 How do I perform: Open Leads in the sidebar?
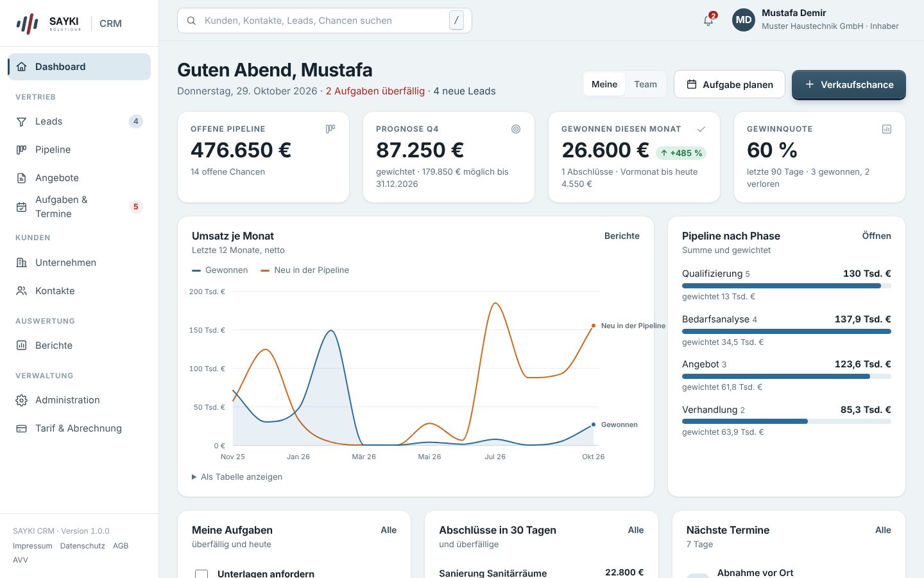pyautogui.click(x=79, y=121)
